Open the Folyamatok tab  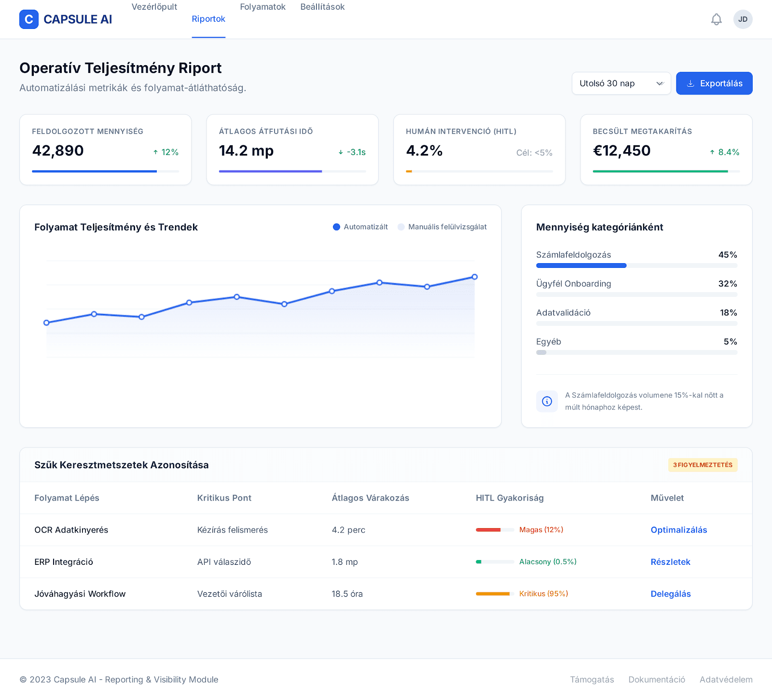click(262, 7)
